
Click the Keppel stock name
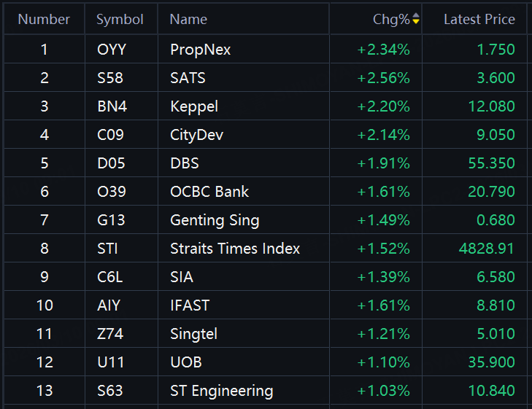[x=194, y=106]
